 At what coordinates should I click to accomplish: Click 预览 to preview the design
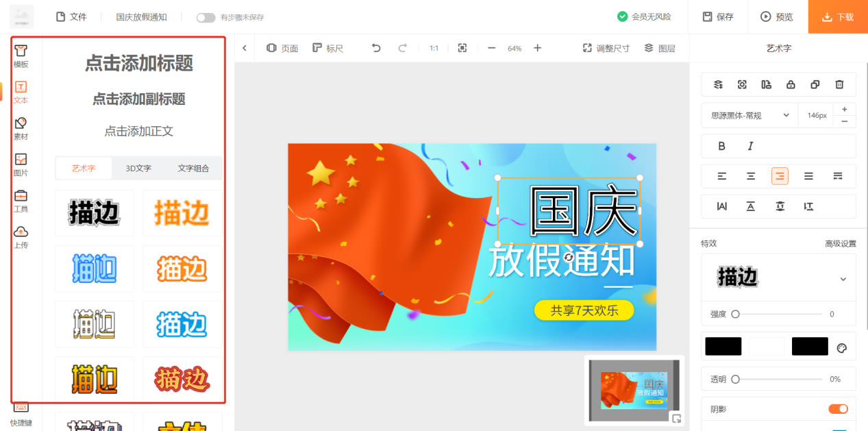coord(777,18)
